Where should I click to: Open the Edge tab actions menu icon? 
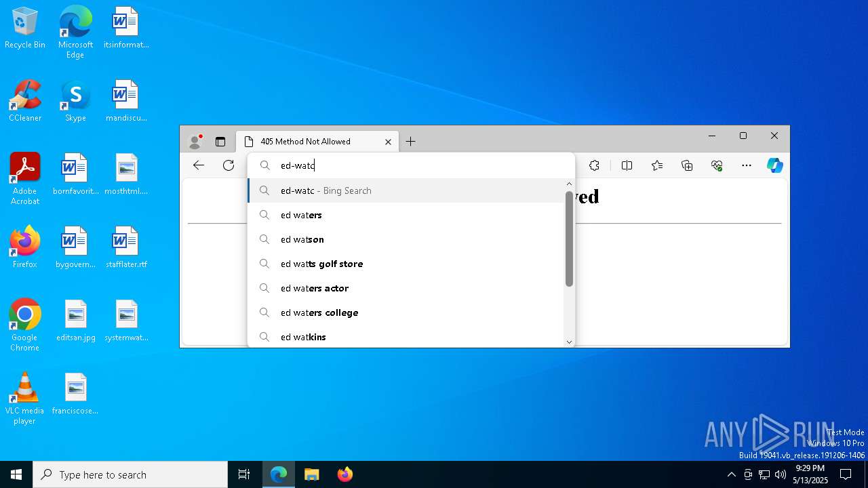pyautogui.click(x=220, y=142)
